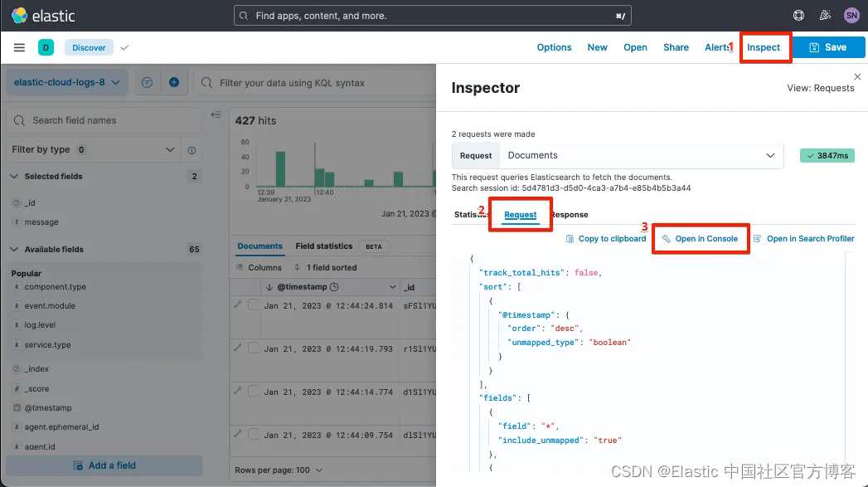Screen dimensions: 868x487
Task: Click the Columns button
Action: click(x=259, y=268)
